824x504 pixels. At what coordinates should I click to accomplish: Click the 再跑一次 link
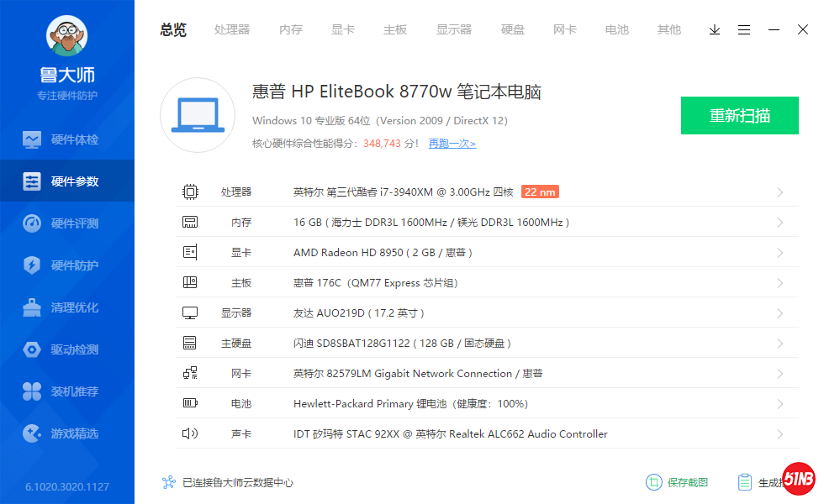coord(452,144)
